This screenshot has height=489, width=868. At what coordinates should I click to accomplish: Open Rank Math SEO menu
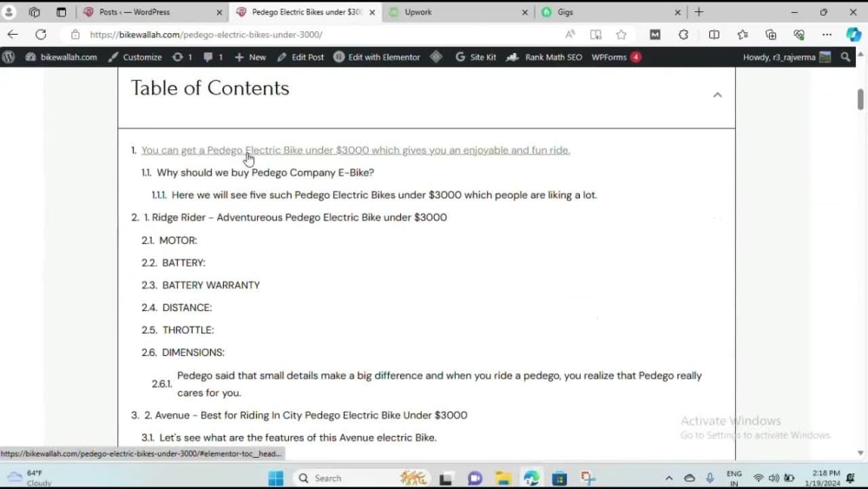coord(544,57)
